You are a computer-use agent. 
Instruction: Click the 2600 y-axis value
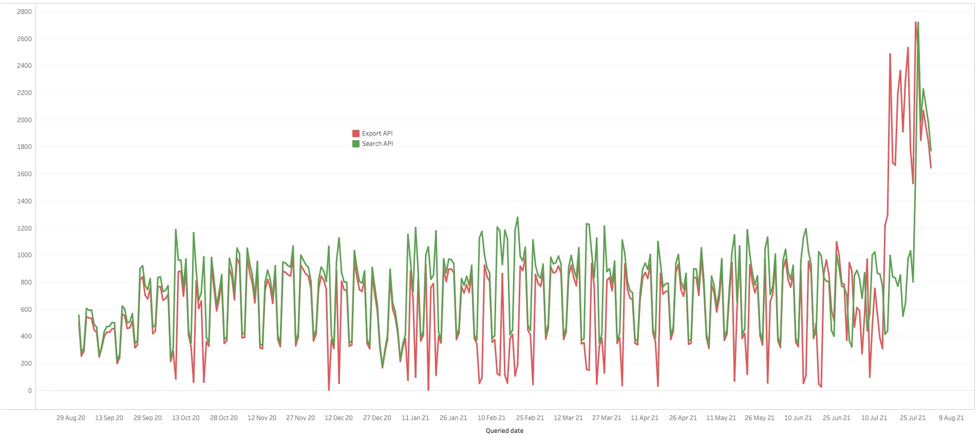click(24, 39)
